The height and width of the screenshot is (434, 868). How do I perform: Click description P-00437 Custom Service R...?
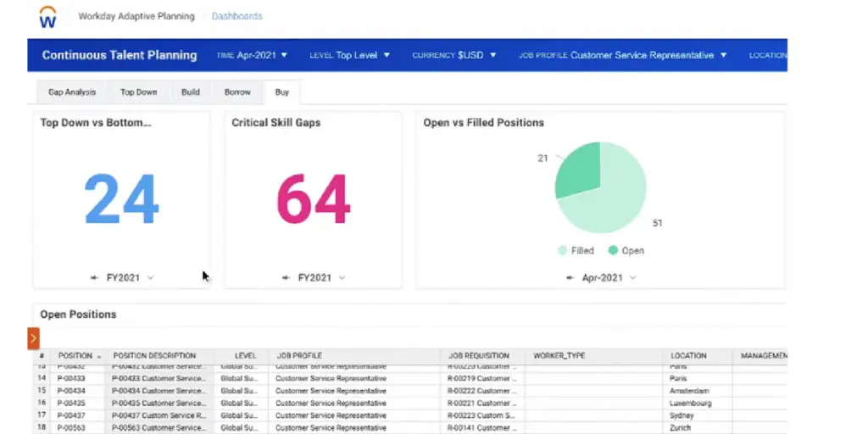(159, 415)
